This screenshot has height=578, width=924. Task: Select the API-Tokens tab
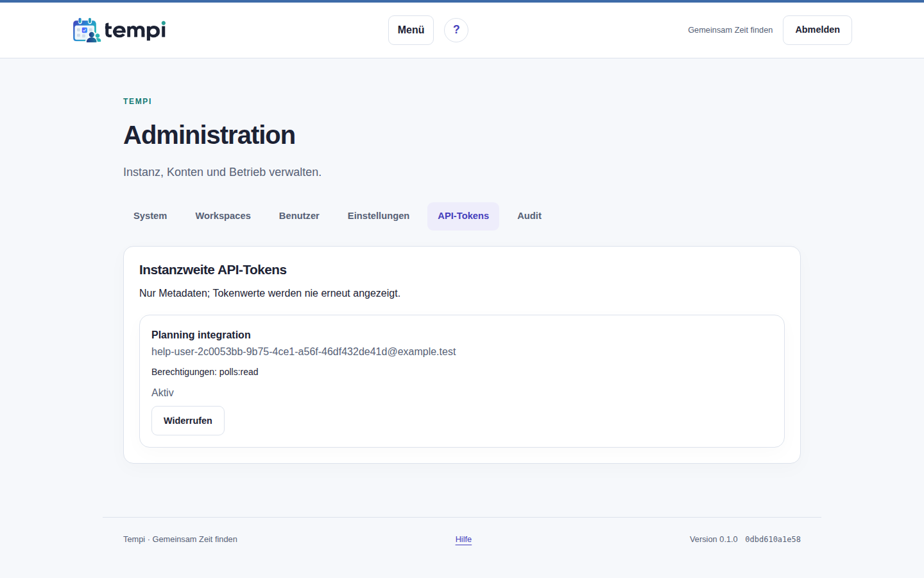click(x=463, y=216)
